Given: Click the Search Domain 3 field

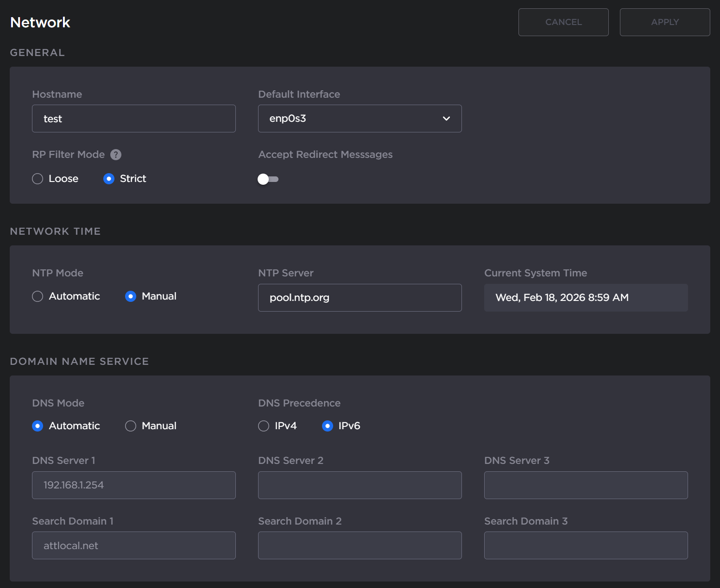Looking at the screenshot, I should [586, 545].
